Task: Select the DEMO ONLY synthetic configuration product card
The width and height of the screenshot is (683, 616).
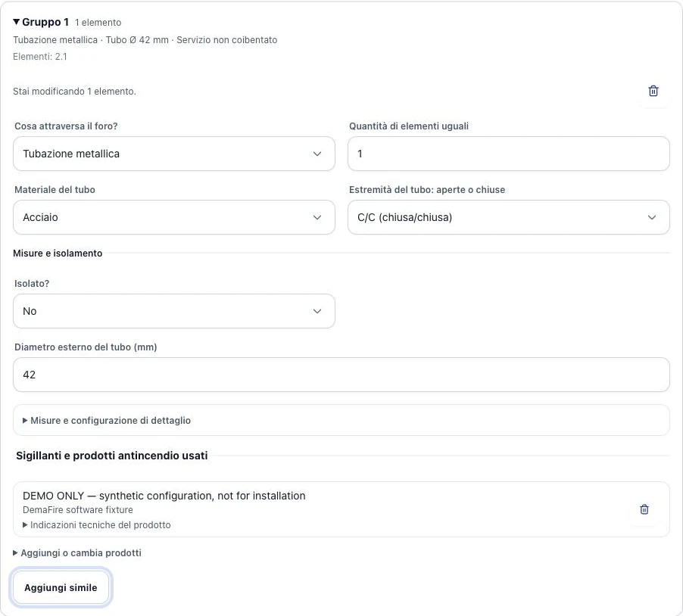Action: click(341, 509)
